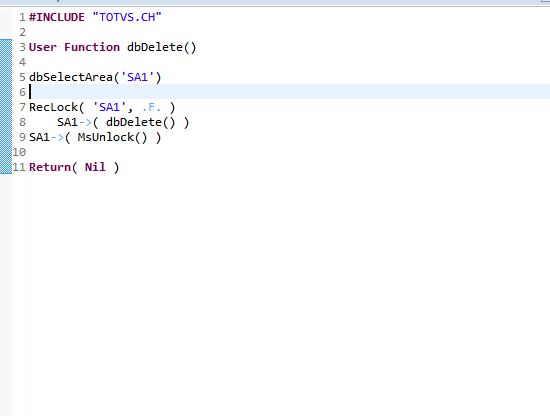
Task: Place cursor on User keyword in line 3
Action: pos(42,47)
